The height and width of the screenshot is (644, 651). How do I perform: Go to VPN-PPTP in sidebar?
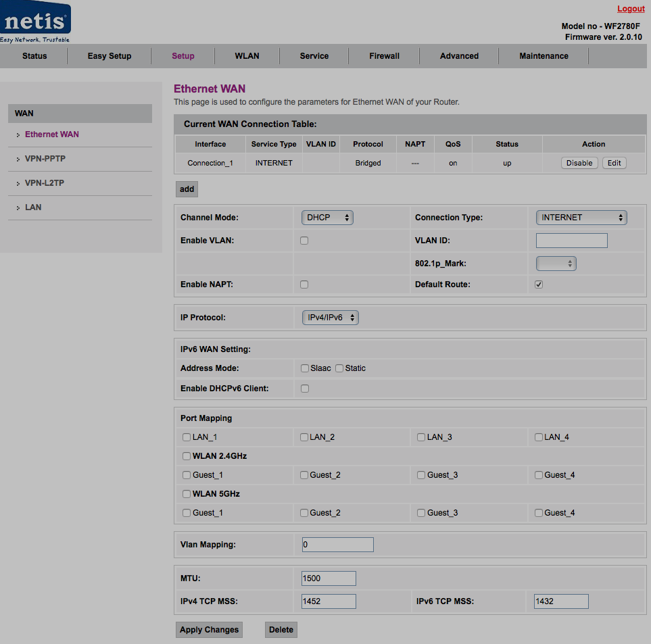click(x=45, y=159)
